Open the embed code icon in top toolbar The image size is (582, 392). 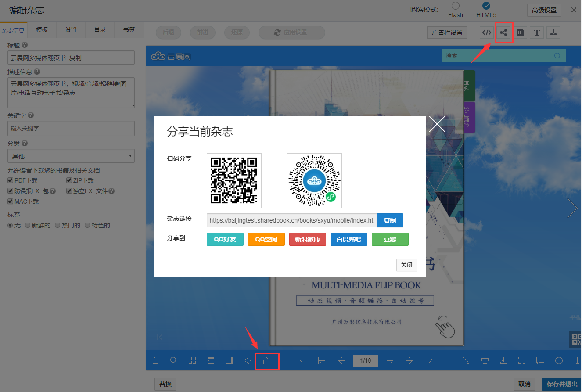(486, 32)
